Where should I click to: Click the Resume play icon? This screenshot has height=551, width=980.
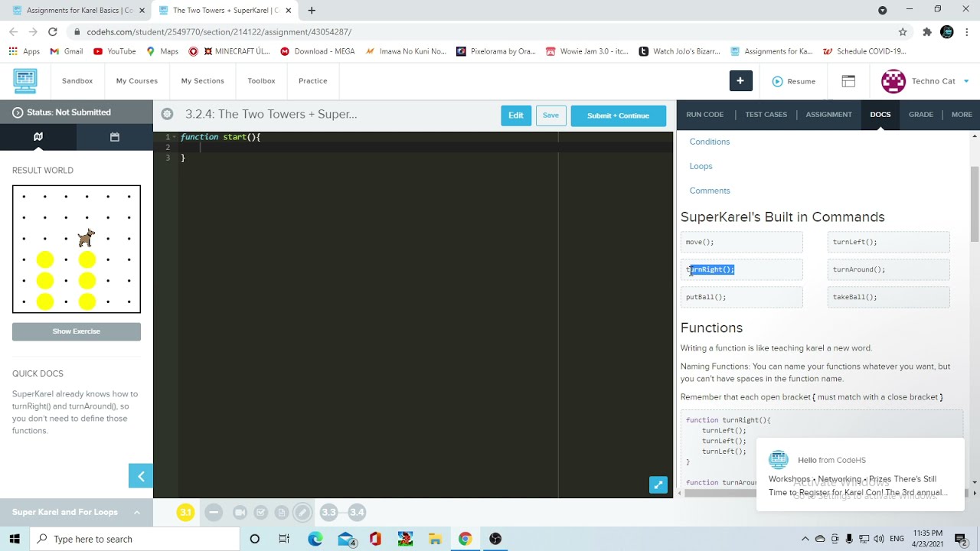pyautogui.click(x=778, y=81)
